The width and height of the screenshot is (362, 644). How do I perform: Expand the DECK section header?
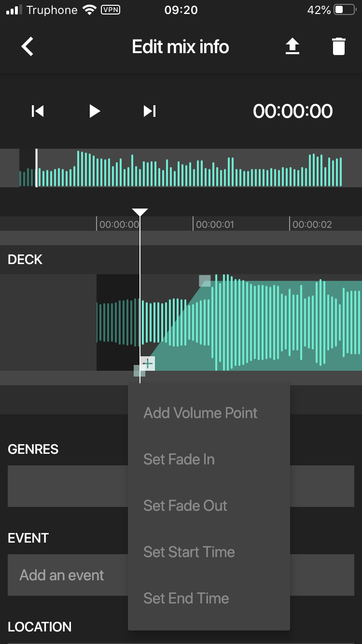(25, 259)
